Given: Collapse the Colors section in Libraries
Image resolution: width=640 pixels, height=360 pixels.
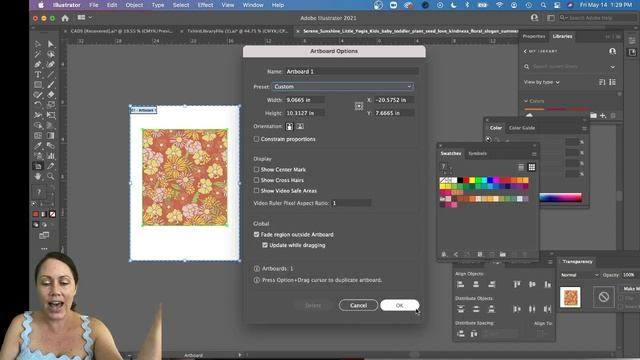Looking at the screenshot, I should point(526,101).
